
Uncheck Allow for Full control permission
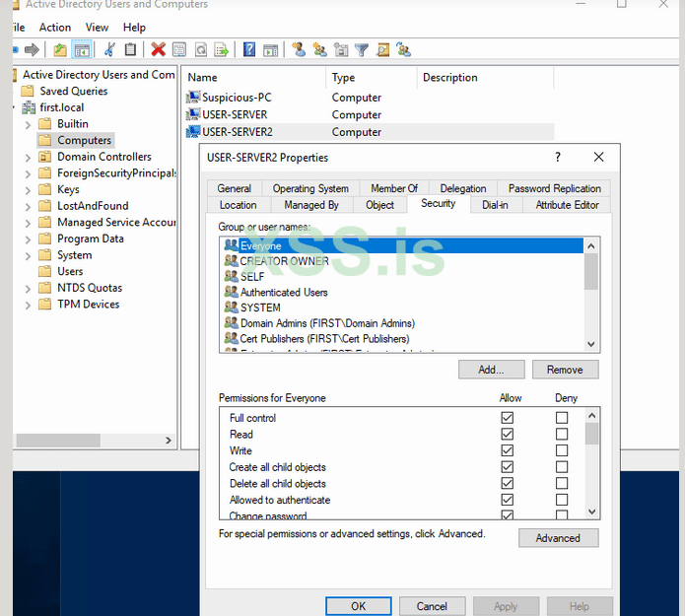(x=508, y=418)
